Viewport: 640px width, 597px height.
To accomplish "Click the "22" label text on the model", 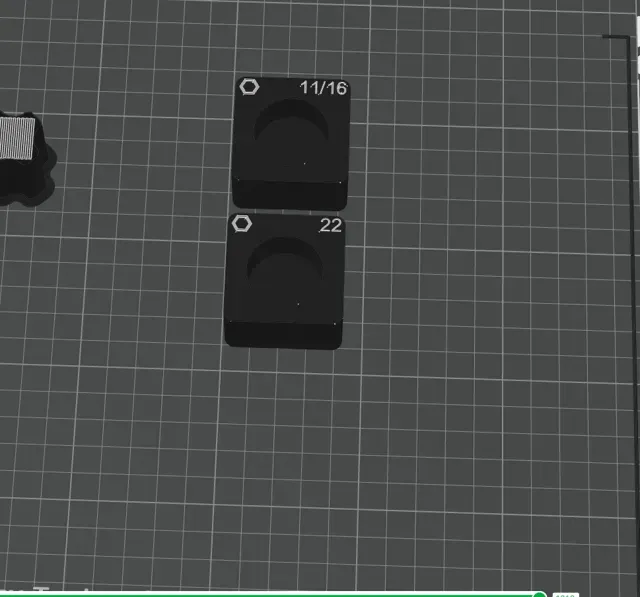I will pos(331,226).
